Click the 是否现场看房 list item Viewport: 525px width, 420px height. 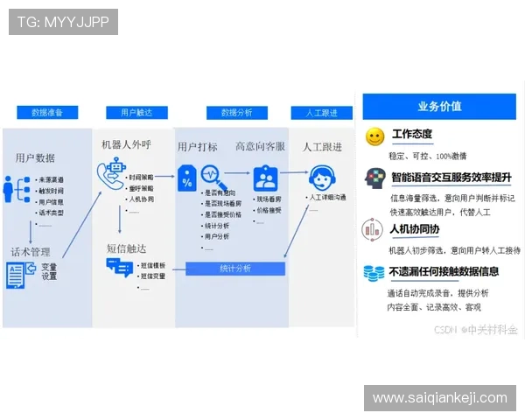tap(222, 204)
